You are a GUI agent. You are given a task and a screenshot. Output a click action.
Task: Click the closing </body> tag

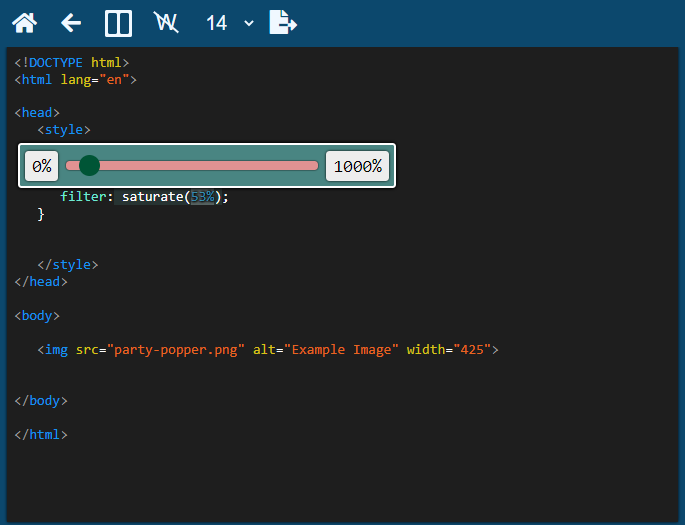pyautogui.click(x=41, y=401)
